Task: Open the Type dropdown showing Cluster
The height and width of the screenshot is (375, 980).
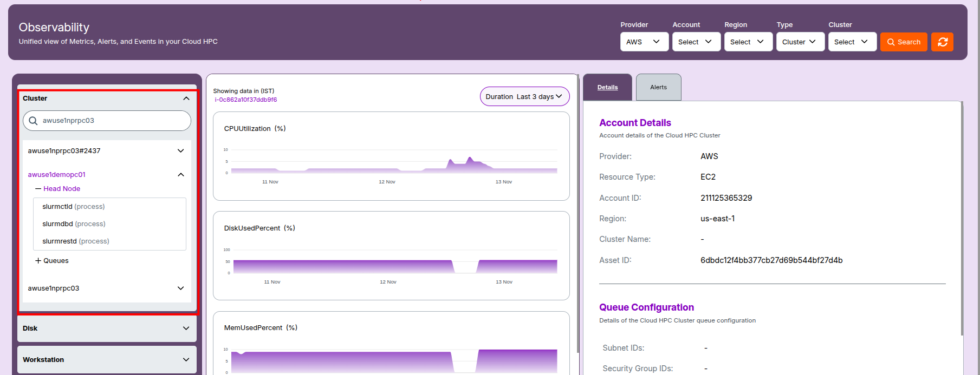Action: pos(800,42)
